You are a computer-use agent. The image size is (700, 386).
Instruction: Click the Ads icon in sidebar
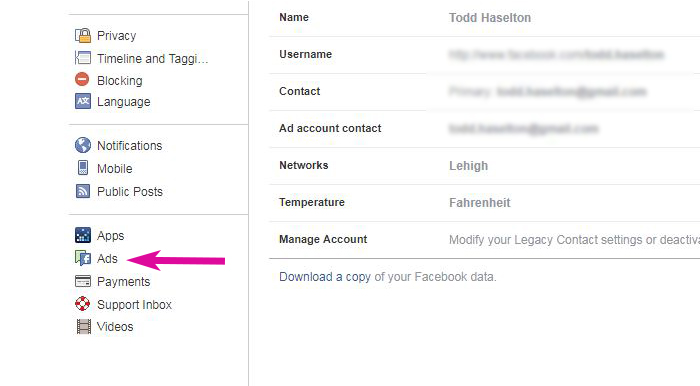pos(83,258)
